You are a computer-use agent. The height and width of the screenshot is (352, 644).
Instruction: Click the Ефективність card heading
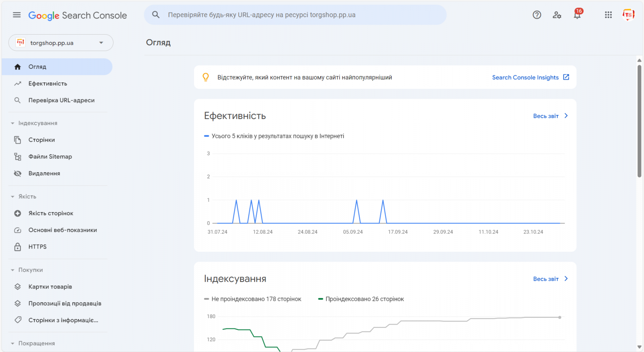point(235,116)
